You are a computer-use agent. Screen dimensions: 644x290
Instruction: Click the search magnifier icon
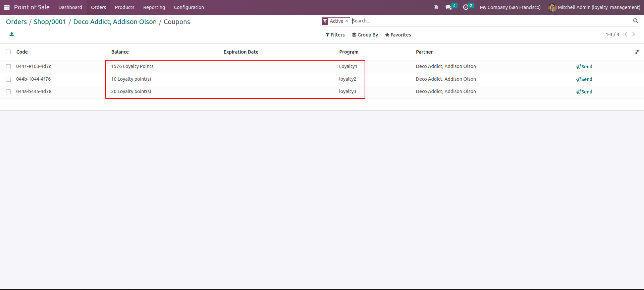635,21
